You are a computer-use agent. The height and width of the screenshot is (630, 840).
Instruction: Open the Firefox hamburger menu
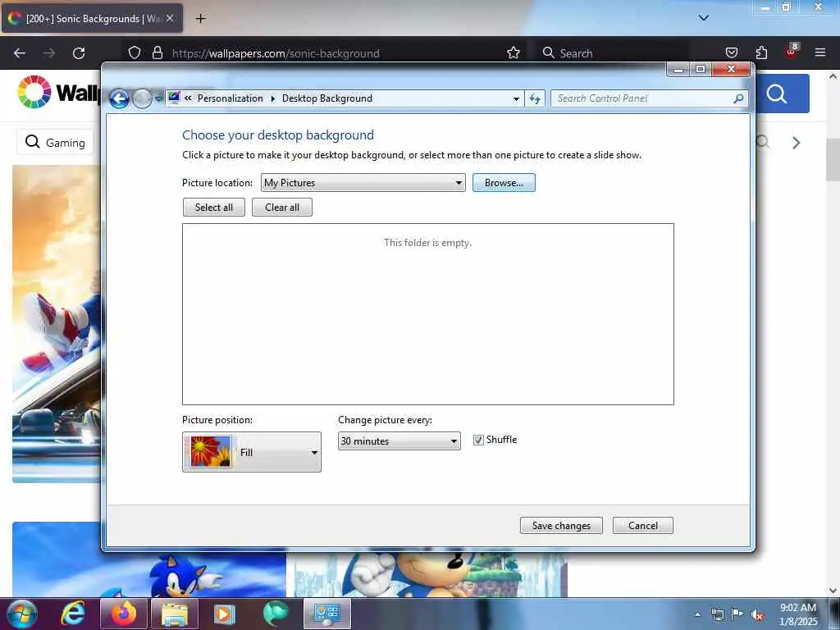[x=819, y=52]
